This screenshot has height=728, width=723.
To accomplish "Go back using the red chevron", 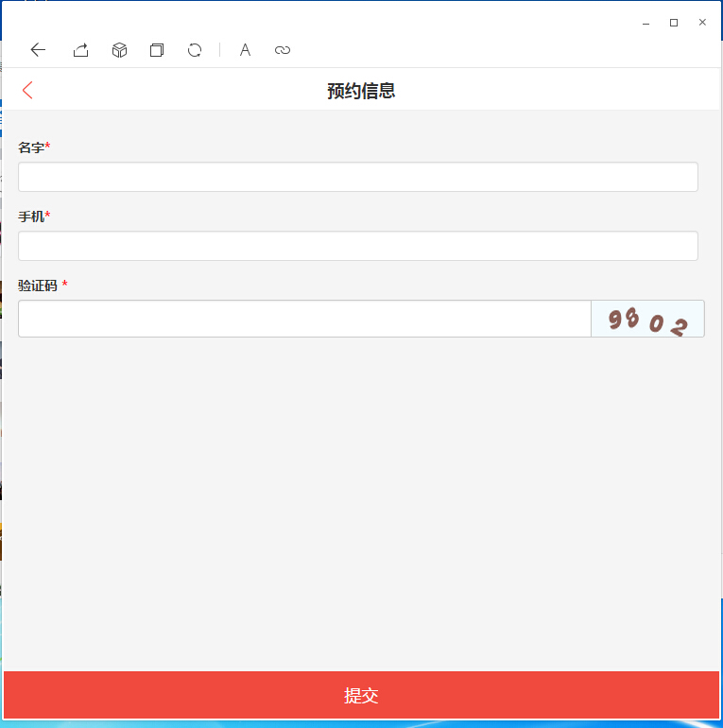I will coord(27,90).
